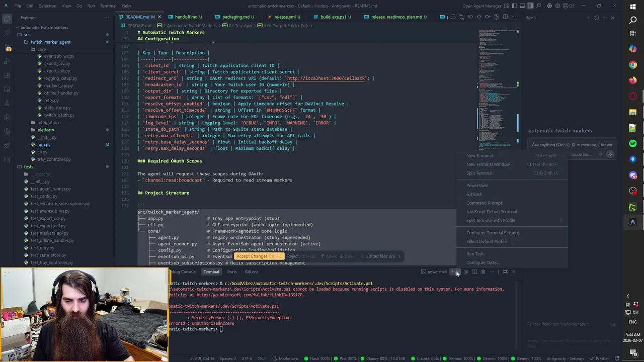
Task: Open the Explorer view in activity bar
Action: (x=7, y=19)
